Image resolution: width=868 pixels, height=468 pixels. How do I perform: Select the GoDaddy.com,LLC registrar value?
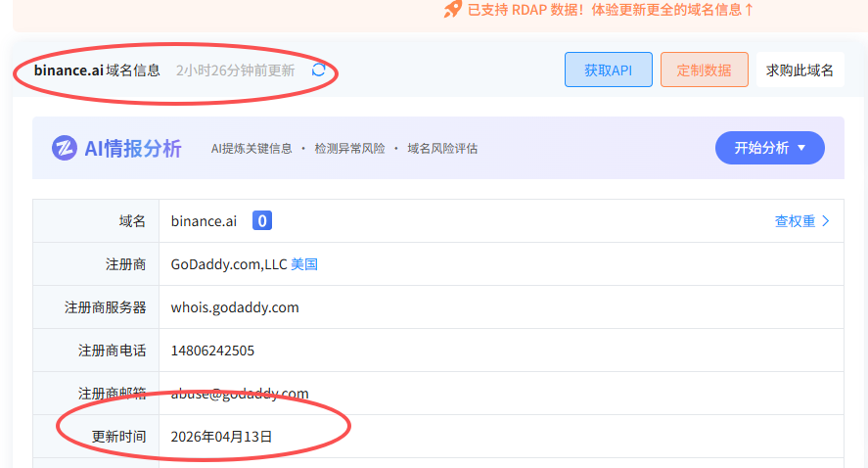point(229,264)
